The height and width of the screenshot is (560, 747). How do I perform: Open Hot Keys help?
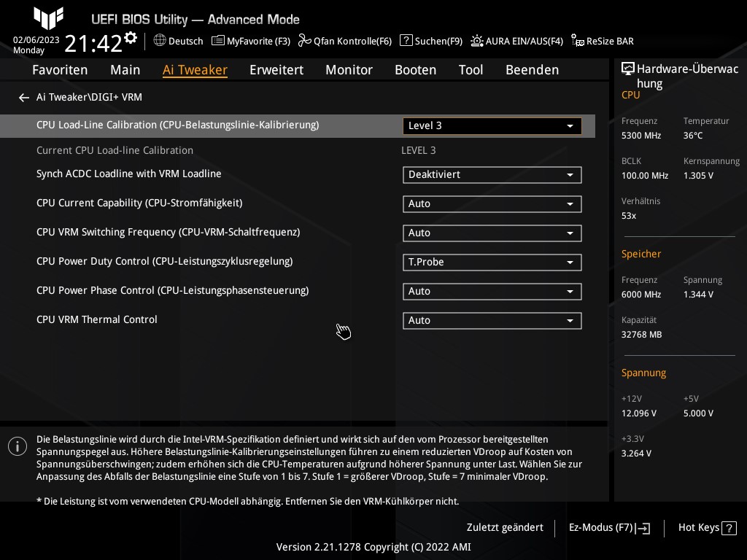coord(707,528)
